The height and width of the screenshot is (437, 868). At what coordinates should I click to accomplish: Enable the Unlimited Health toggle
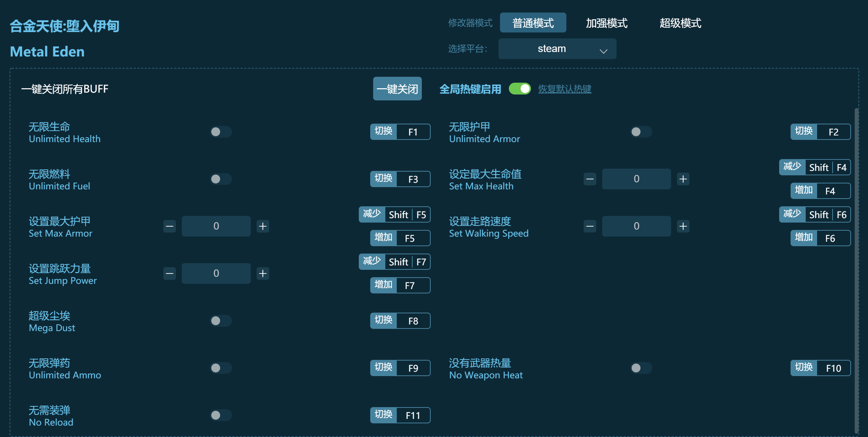221,132
